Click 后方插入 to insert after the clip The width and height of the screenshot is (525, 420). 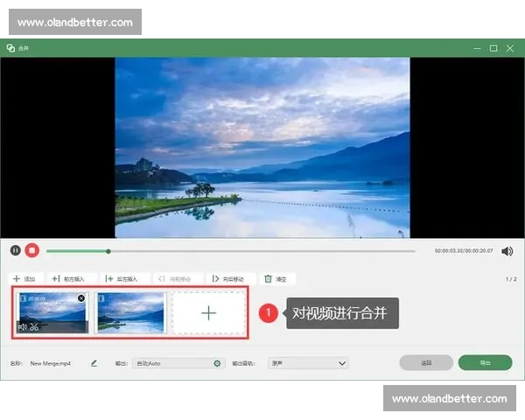[x=127, y=278]
